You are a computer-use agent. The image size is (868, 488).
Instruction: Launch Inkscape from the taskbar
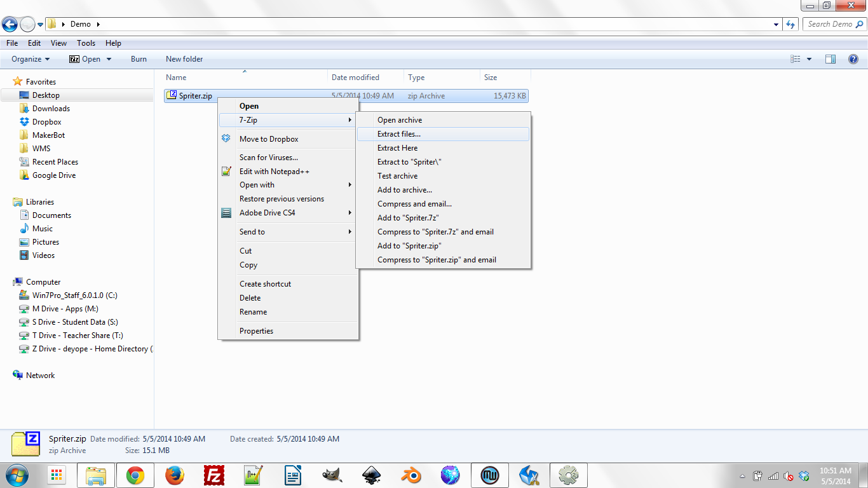point(372,475)
